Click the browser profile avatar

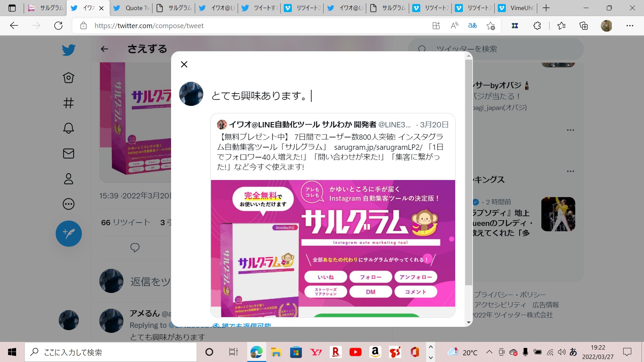[x=606, y=26]
